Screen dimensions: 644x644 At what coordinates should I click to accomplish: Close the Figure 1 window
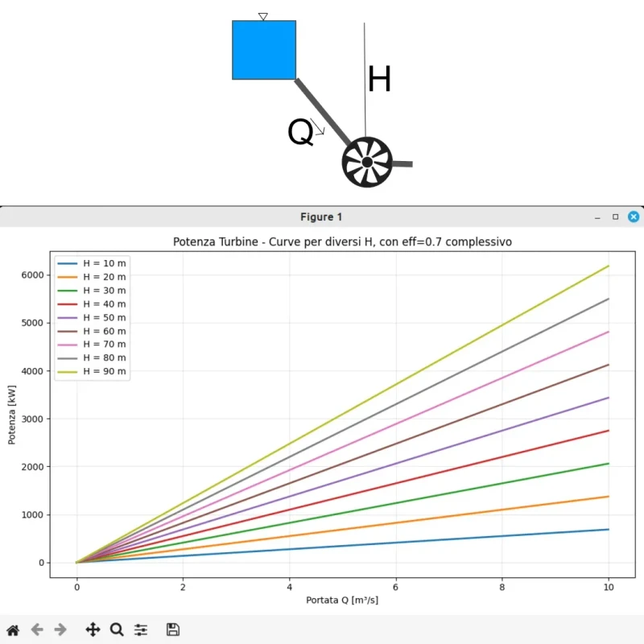point(634,217)
